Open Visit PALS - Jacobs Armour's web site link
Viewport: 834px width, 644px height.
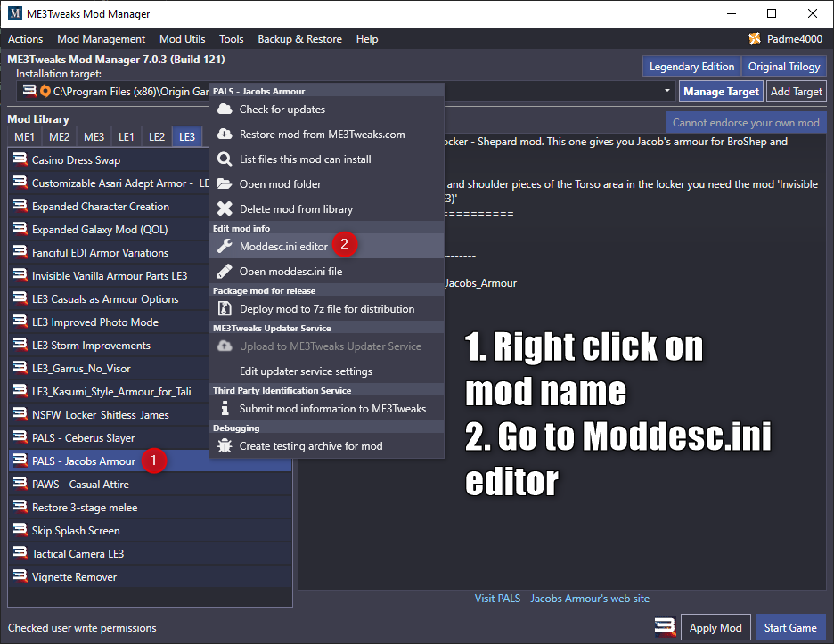click(561, 599)
